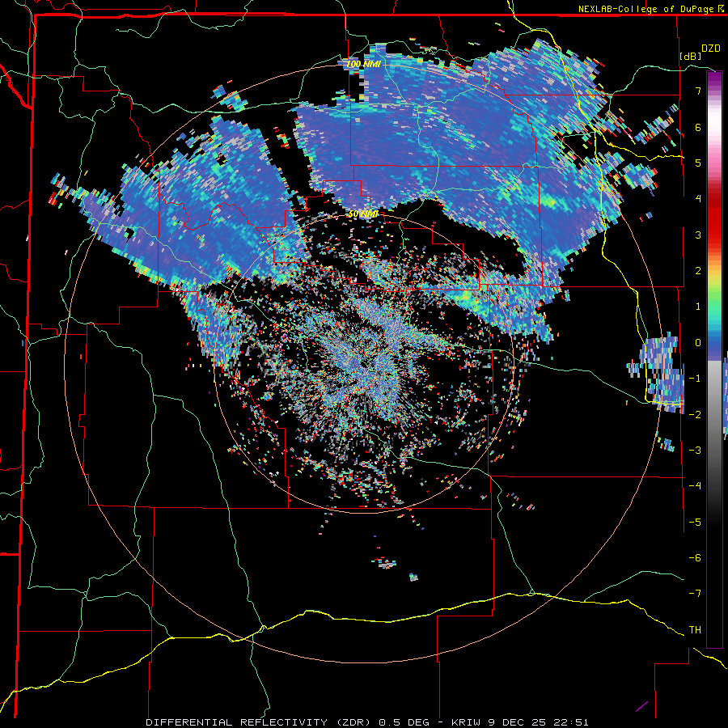Click the [dB] units label
Image resolution: width=728 pixels, height=728 pixels.
tap(690, 56)
